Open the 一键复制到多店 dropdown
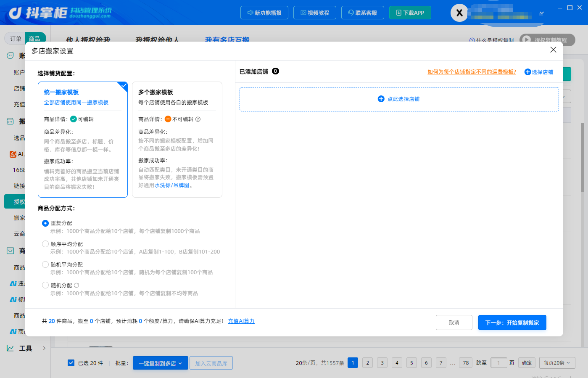 160,363
